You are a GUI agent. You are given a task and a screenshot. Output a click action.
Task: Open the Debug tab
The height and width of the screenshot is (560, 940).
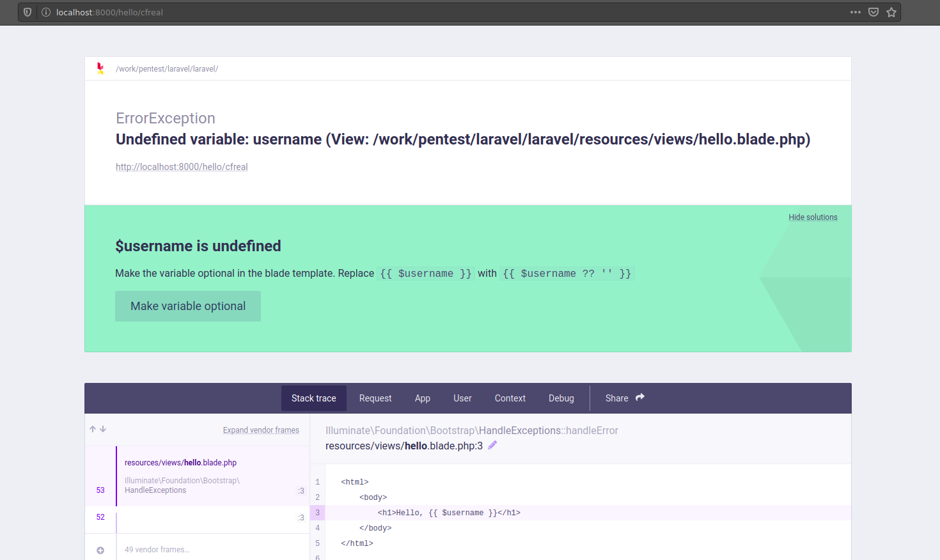[561, 398]
